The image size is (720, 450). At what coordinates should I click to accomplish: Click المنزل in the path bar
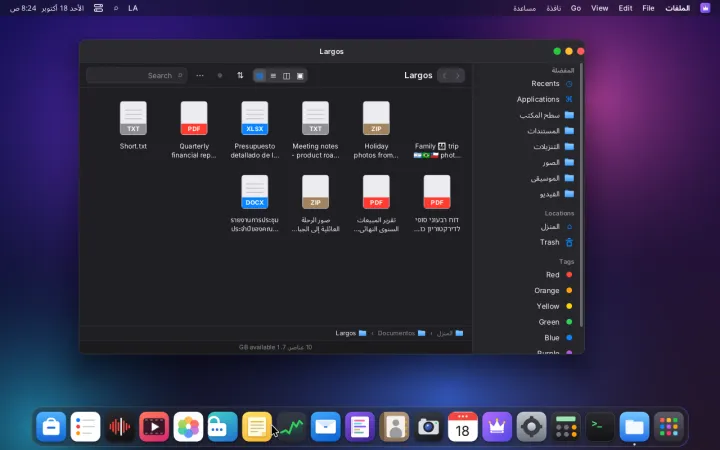tap(450, 333)
